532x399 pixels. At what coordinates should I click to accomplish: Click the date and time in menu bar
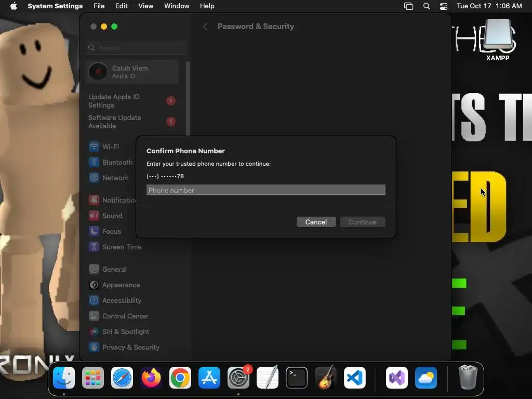(489, 6)
